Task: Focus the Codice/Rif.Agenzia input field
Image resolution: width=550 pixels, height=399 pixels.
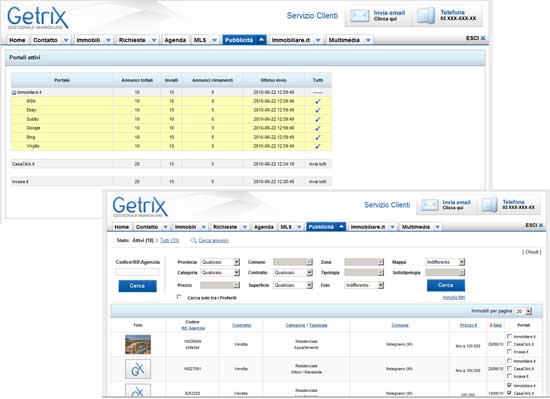Action: (138, 272)
